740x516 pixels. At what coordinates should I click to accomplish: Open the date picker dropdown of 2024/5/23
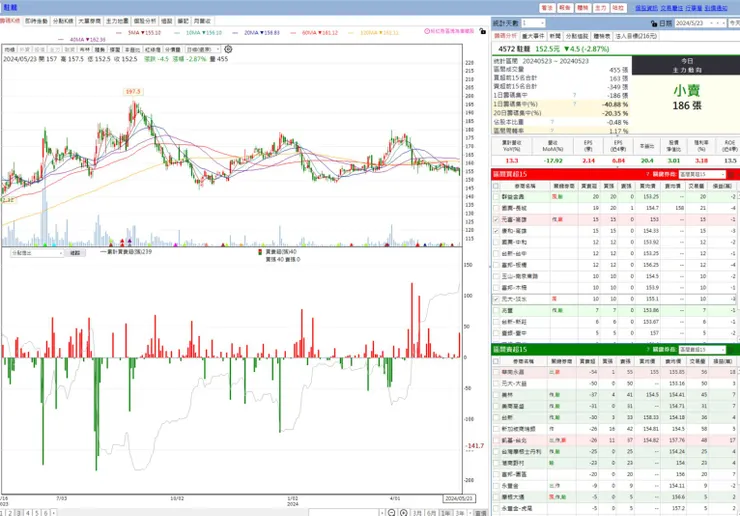tap(712, 23)
